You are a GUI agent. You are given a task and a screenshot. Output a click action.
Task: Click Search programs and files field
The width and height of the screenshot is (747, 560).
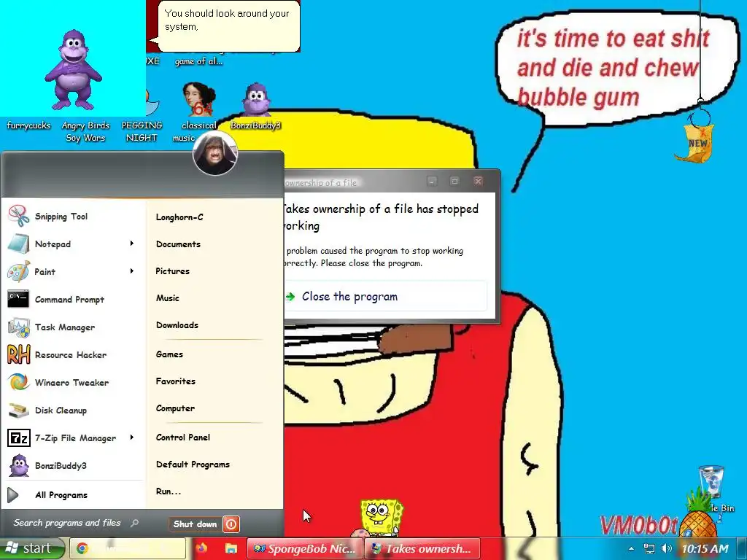coord(75,524)
